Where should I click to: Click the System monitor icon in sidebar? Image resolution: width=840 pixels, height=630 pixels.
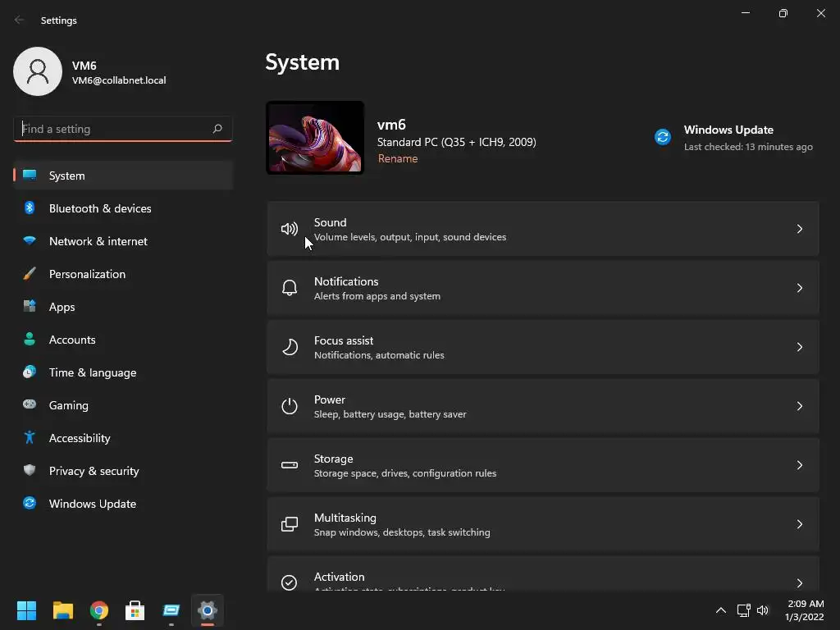tap(30, 176)
